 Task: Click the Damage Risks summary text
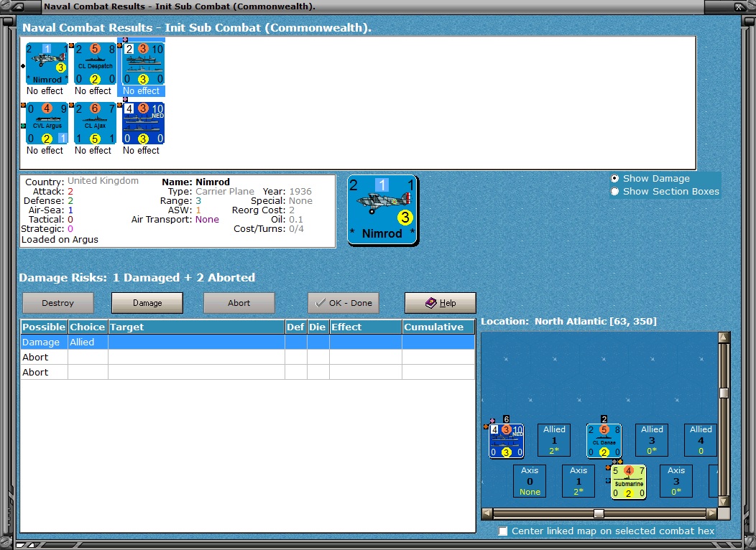(137, 277)
